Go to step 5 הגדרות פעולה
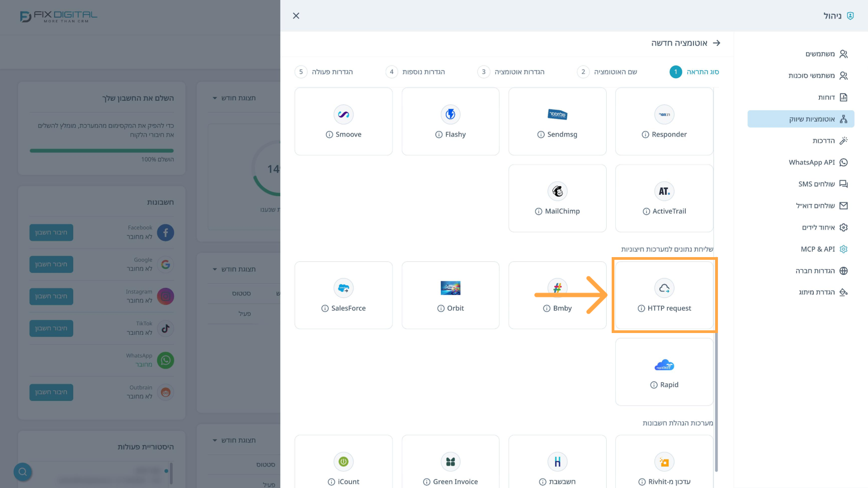 point(324,72)
